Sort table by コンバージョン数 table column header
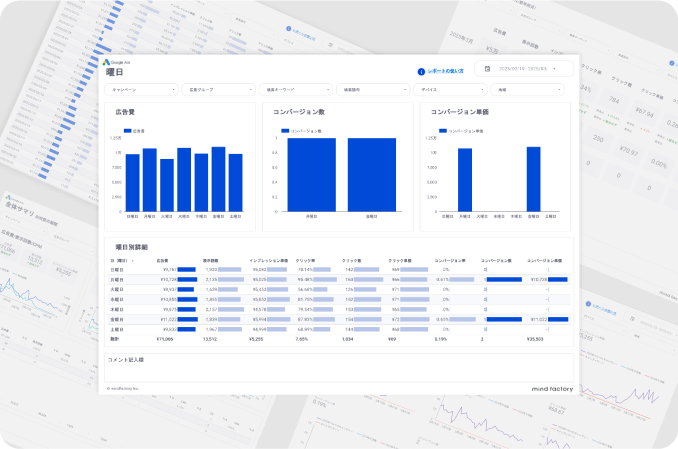This screenshot has height=449, width=678. pyautogui.click(x=496, y=261)
